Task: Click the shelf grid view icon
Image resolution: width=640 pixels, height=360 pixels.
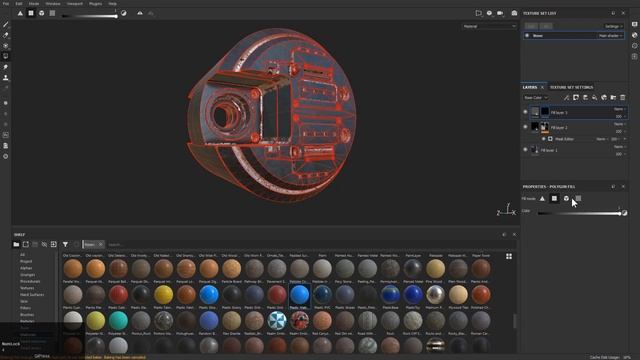Action: click(x=509, y=256)
